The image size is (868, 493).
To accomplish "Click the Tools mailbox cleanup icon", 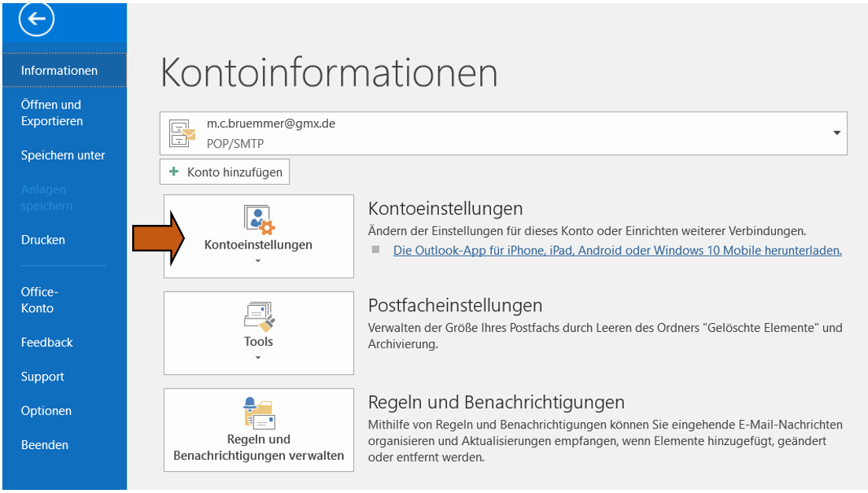I will click(x=259, y=317).
